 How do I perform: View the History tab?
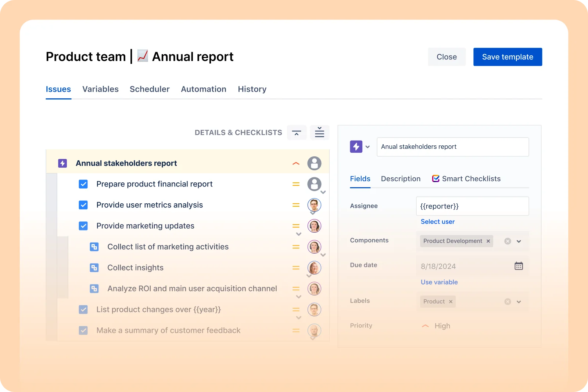pos(252,89)
